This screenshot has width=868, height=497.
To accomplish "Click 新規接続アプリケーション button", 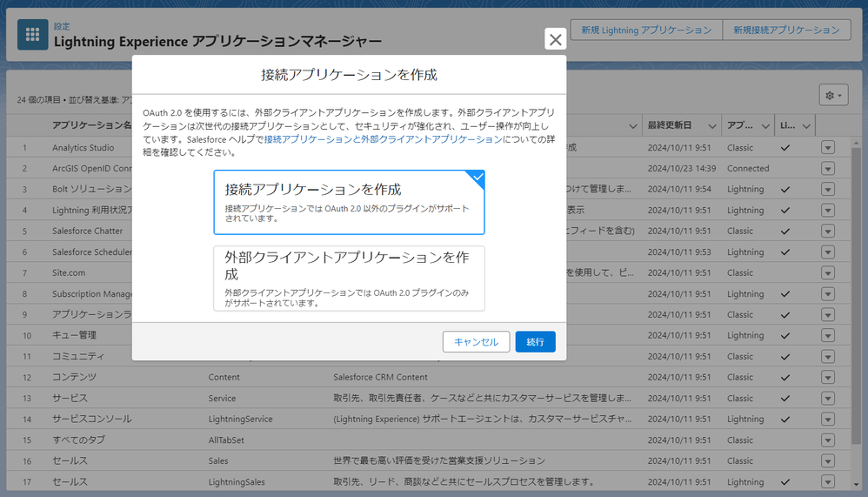I will pos(786,30).
